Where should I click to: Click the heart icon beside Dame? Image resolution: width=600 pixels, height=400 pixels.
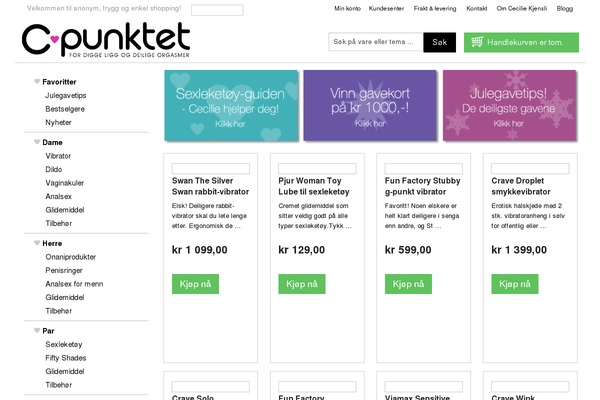(x=37, y=142)
